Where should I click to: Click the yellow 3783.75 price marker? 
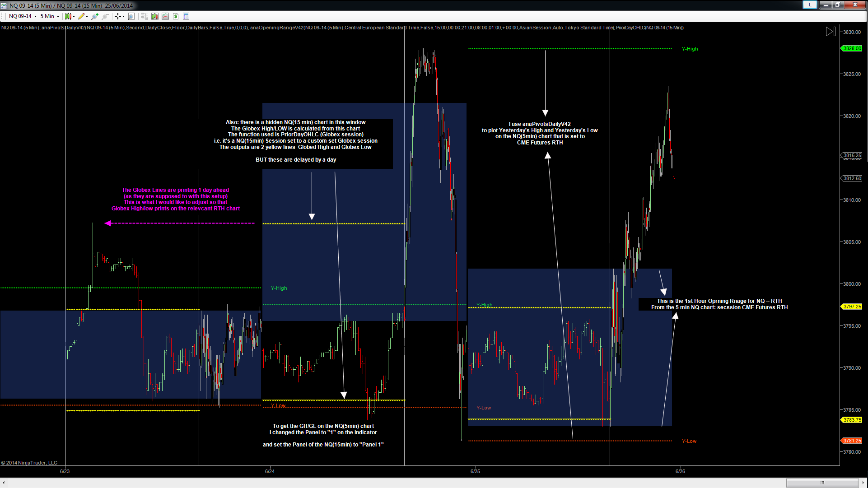pos(852,420)
